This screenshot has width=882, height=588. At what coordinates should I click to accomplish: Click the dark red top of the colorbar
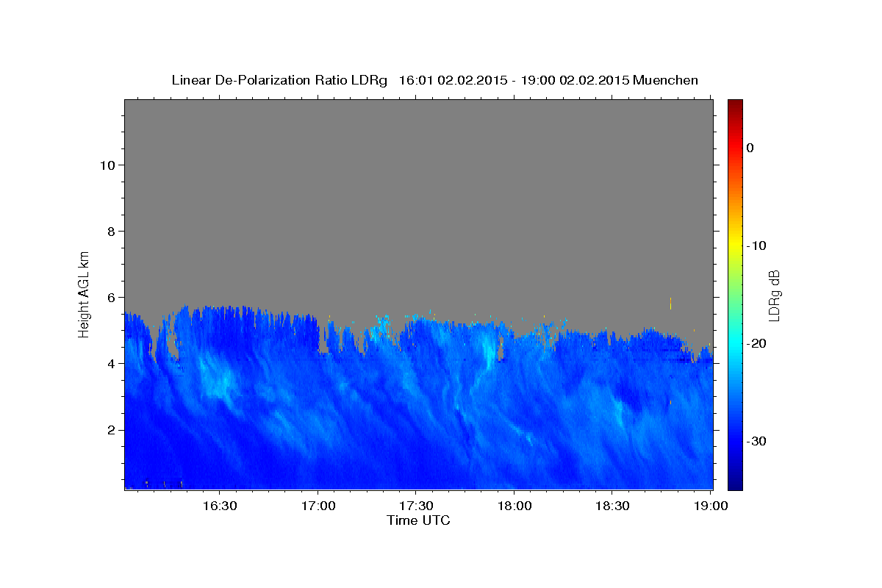pos(735,107)
